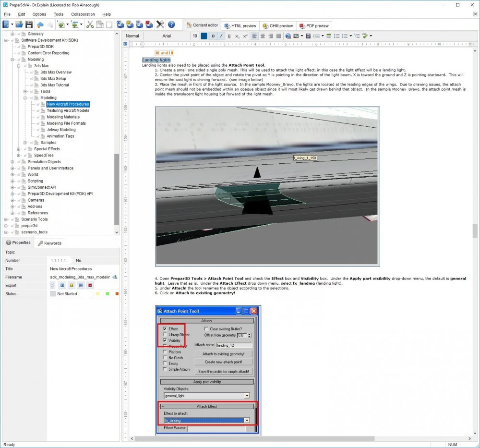Insert picture using the image icon
480x448 pixels.
(296, 36)
